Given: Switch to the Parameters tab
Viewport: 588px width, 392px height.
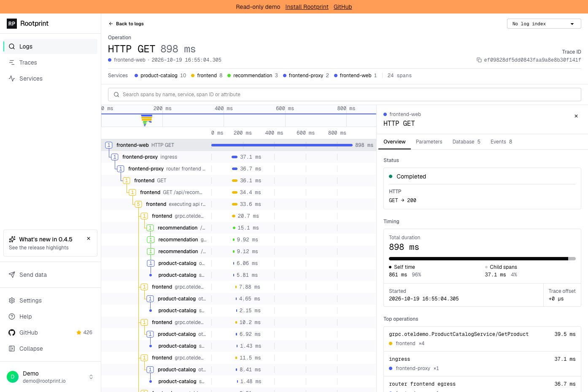Looking at the screenshot, I should coord(429,142).
